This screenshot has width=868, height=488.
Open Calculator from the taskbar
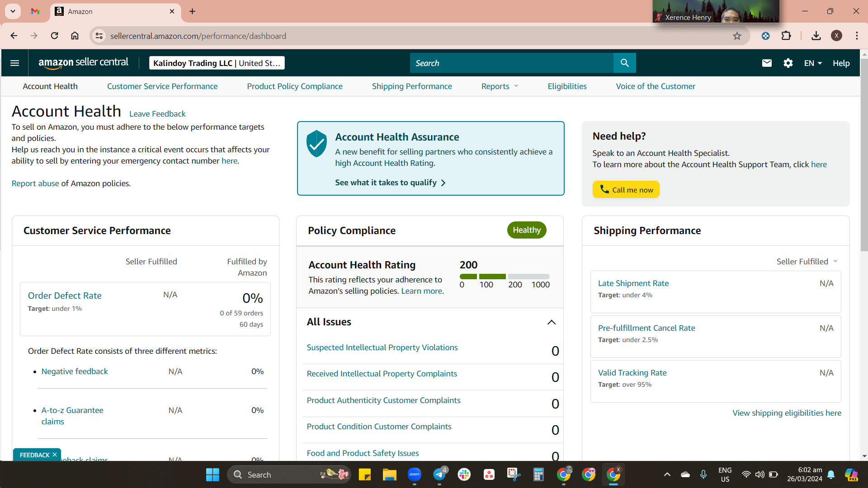click(538, 474)
